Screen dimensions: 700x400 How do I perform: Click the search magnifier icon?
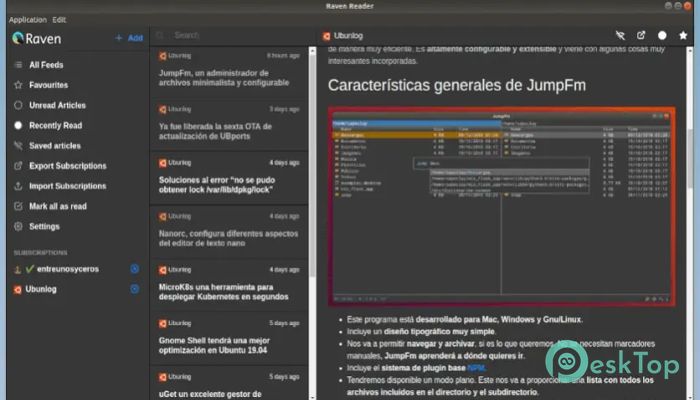(x=160, y=35)
